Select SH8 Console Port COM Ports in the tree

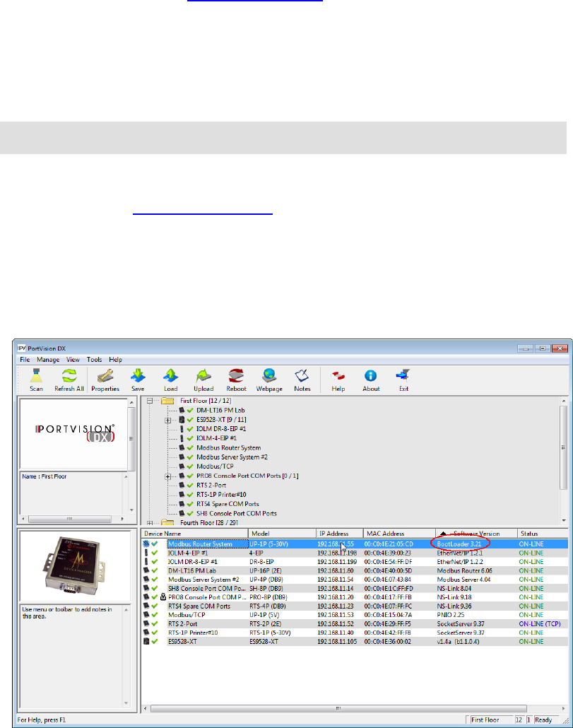(236, 514)
